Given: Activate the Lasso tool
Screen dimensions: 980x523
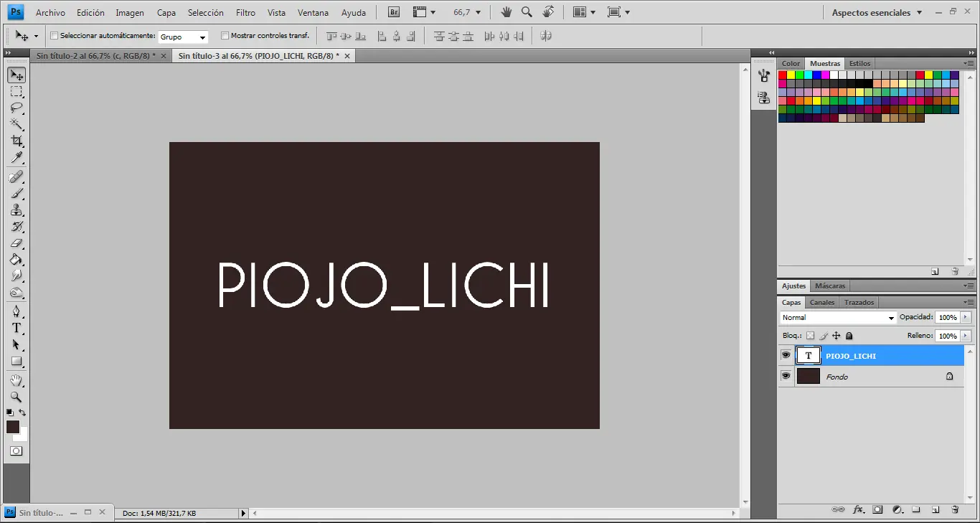Looking at the screenshot, I should (x=16, y=108).
